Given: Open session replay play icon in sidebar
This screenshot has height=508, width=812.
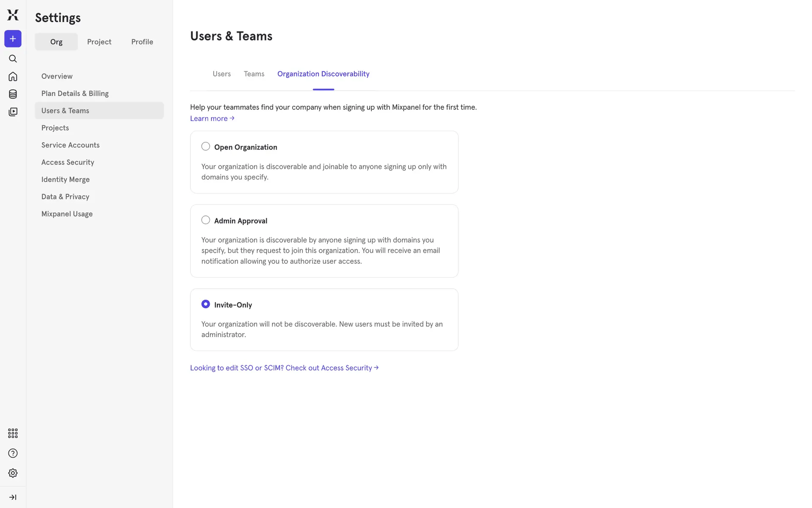Looking at the screenshot, I should pyautogui.click(x=13, y=112).
